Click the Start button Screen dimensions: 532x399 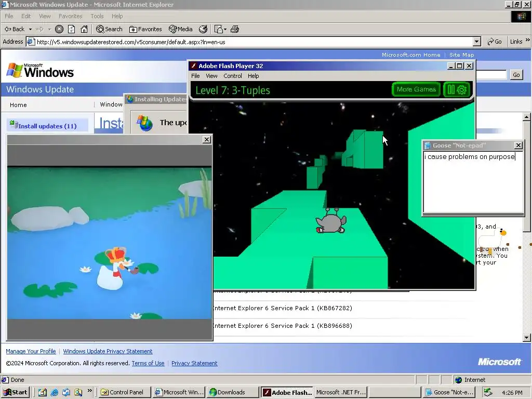15,392
